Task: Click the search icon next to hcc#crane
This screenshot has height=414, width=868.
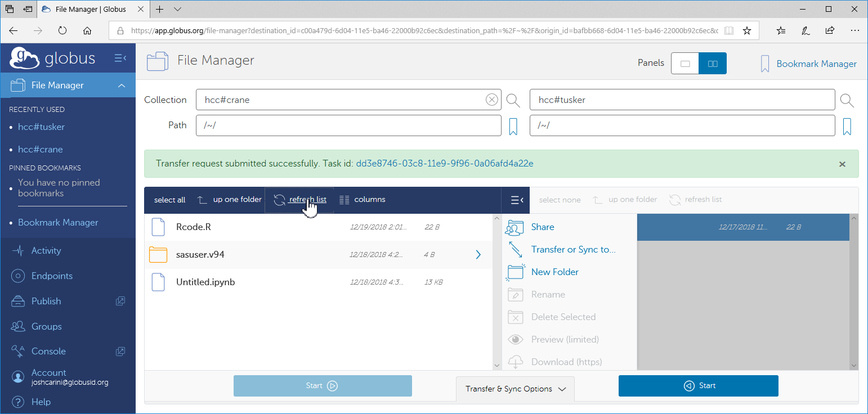Action: [x=513, y=100]
